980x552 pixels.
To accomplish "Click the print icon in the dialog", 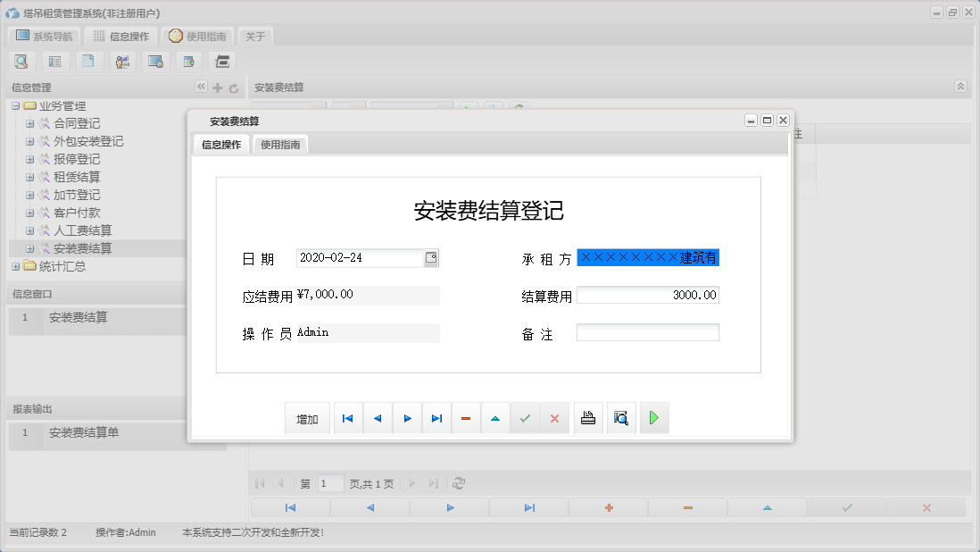I will (x=588, y=417).
